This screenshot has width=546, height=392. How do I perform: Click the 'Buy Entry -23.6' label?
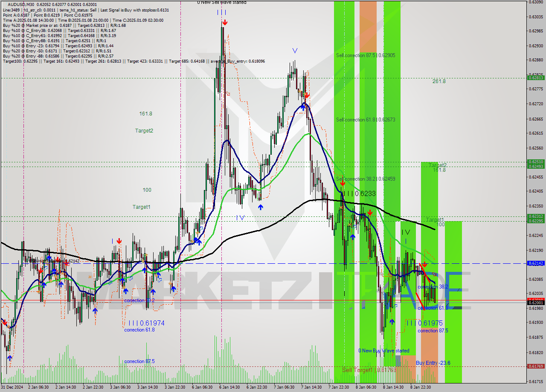[x=433, y=363]
